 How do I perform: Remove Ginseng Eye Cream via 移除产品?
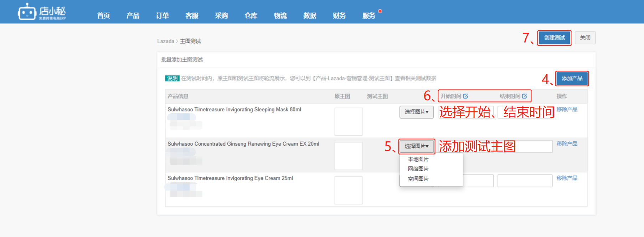pos(567,143)
